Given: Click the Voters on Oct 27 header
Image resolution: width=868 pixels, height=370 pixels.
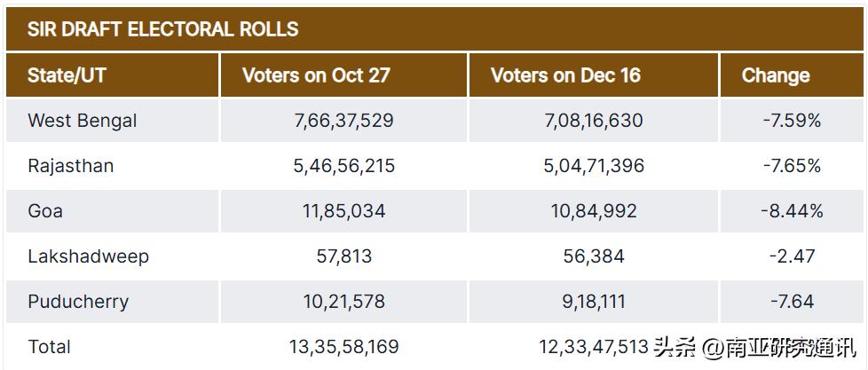Looking at the screenshot, I should point(316,75).
